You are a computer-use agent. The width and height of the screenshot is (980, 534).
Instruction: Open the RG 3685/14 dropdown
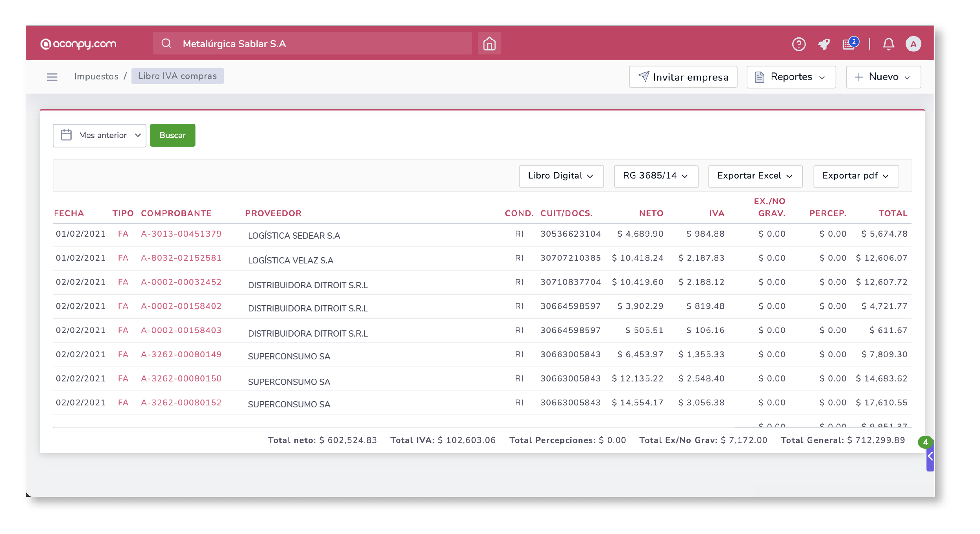tap(656, 176)
